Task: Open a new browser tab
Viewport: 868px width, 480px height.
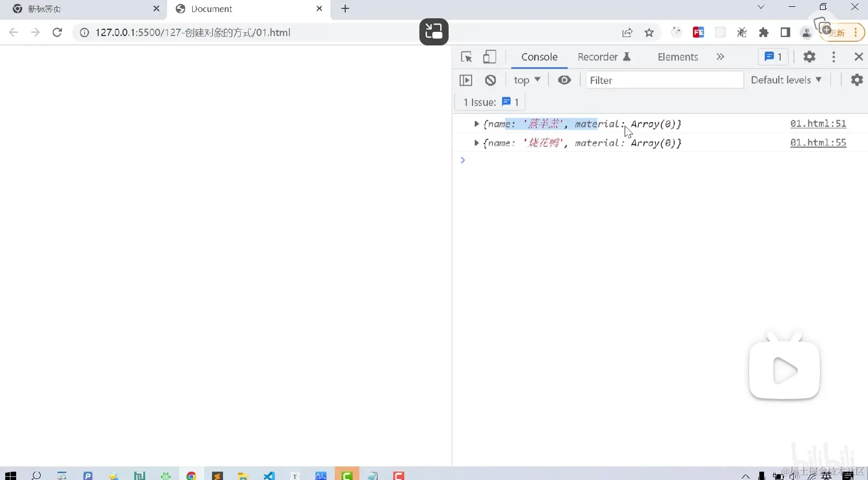Action: (x=345, y=9)
